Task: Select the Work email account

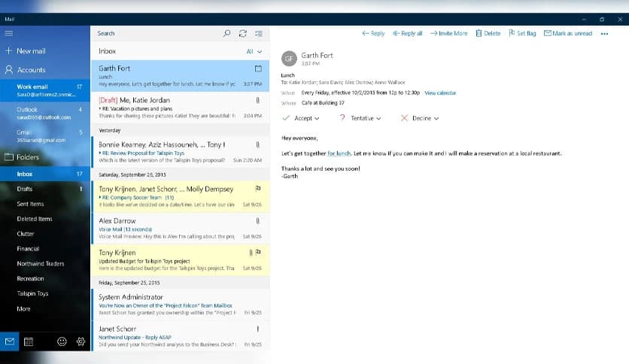Action: tap(45, 90)
